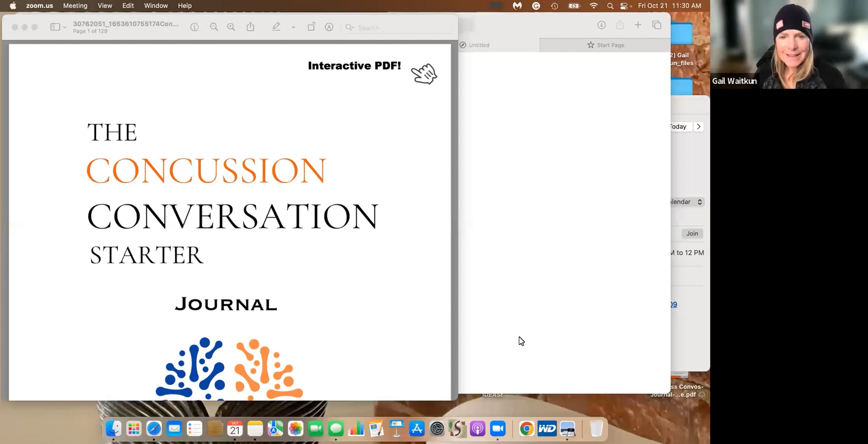
Task: Switch to the Start Page tab
Action: 605,45
